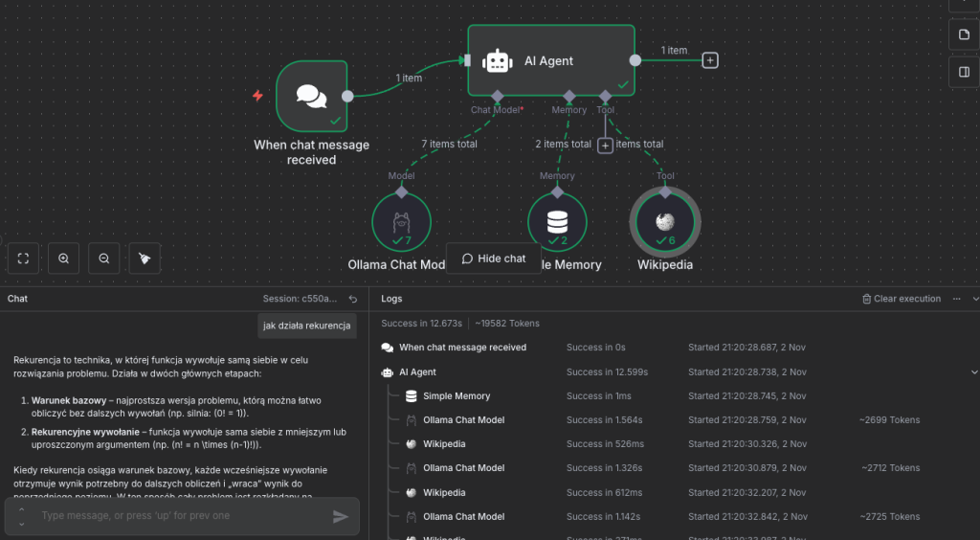The image size is (980, 540).
Task: Click the plus button after AI Agent output
Action: tap(709, 60)
